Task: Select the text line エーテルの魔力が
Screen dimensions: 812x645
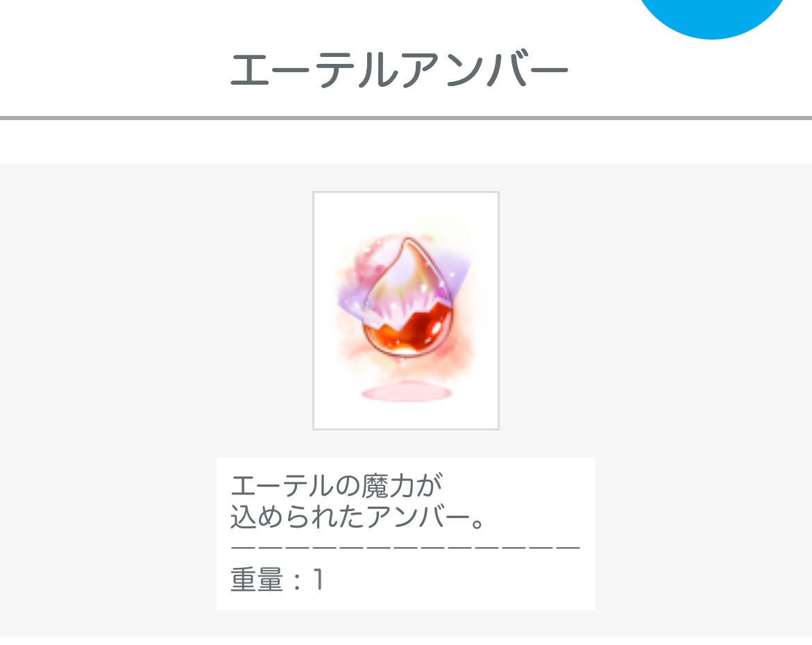Action: click(337, 486)
